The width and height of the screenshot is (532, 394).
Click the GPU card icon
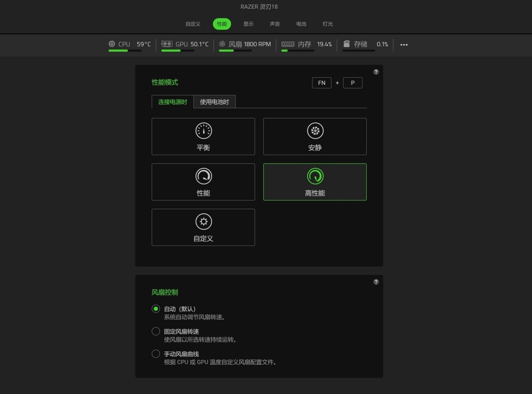tap(167, 44)
